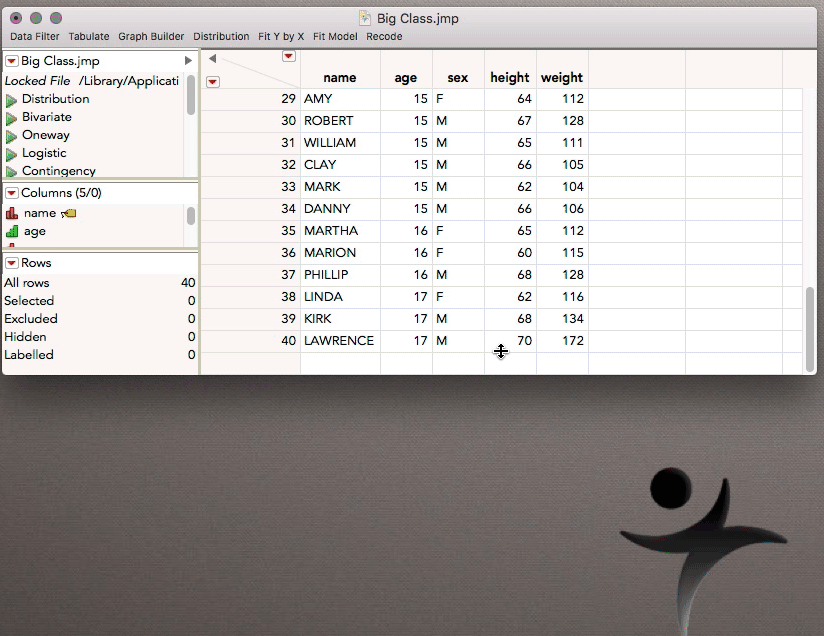Open the Rows panel red triangle menu

point(11,263)
